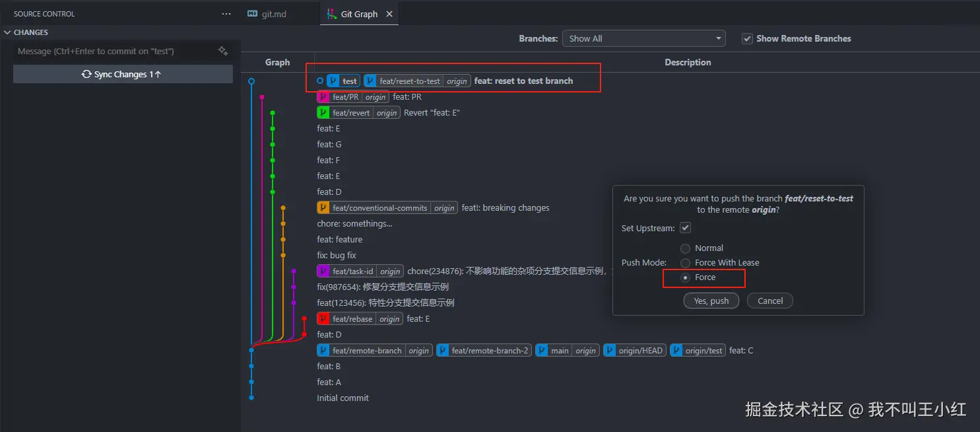
Task: Confirm with Yes, push button
Action: coord(711,301)
